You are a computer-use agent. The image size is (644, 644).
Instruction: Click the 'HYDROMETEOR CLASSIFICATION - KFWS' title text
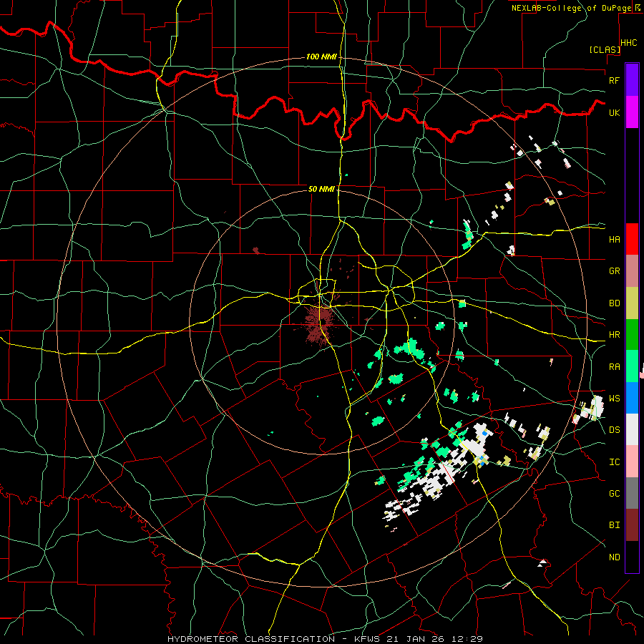point(273,639)
